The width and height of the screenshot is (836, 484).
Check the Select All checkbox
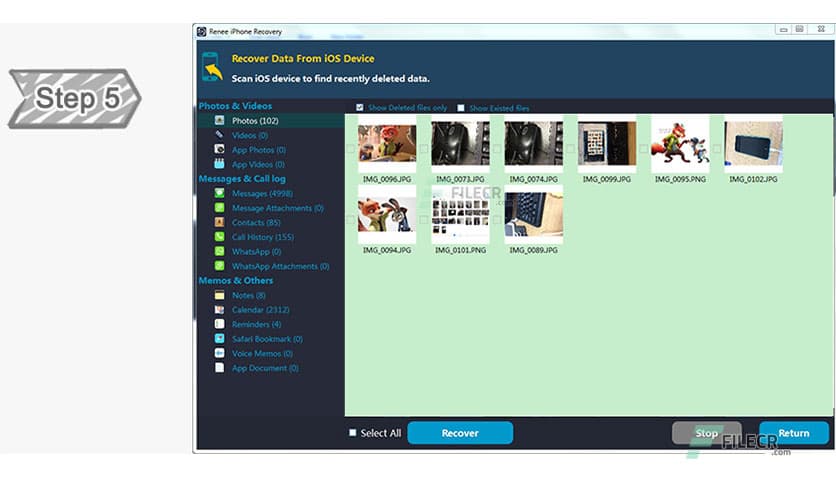coord(352,432)
